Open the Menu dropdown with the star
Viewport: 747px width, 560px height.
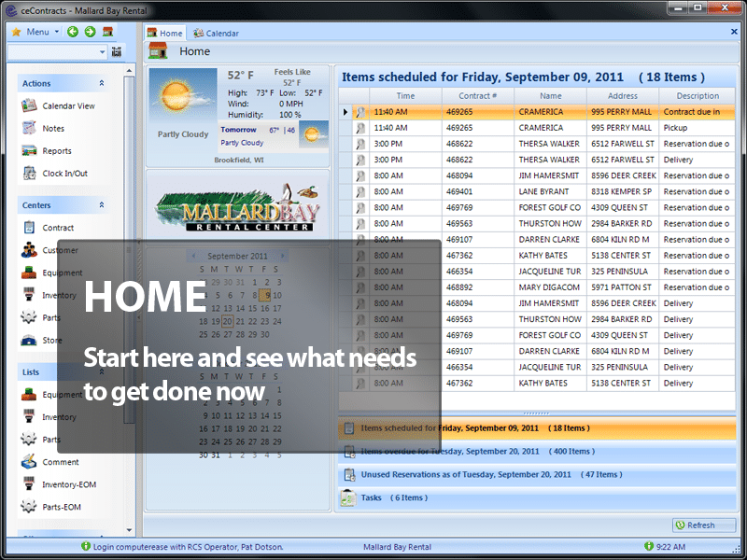(35, 32)
